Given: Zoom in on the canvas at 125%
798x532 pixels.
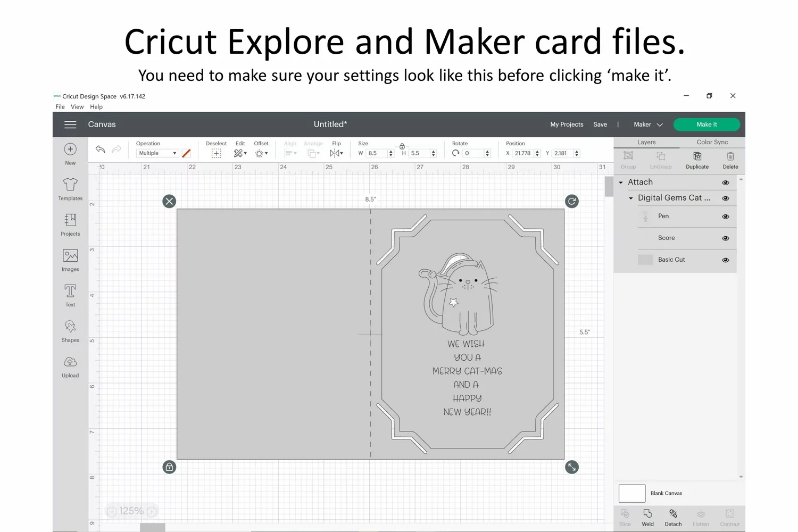Looking at the screenshot, I should click(152, 512).
